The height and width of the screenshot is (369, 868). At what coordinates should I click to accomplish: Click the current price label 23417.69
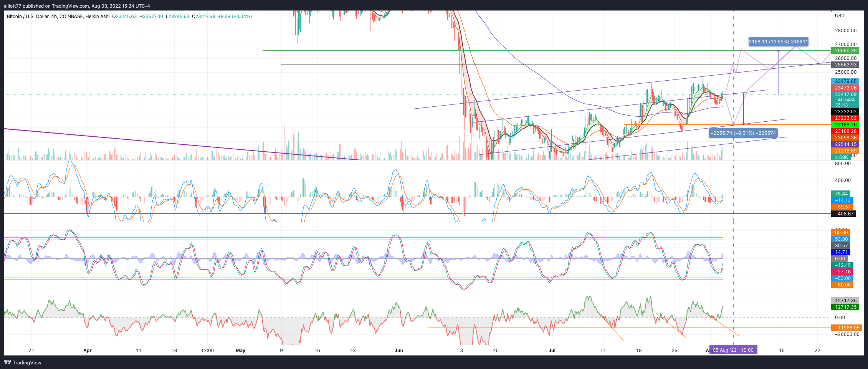(x=845, y=94)
